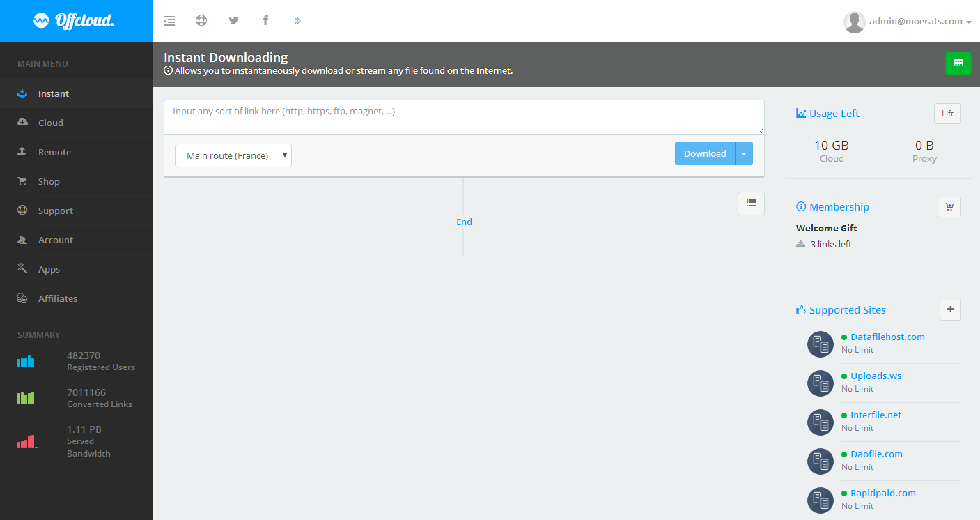Expand the double-chevron more icon

(x=297, y=21)
